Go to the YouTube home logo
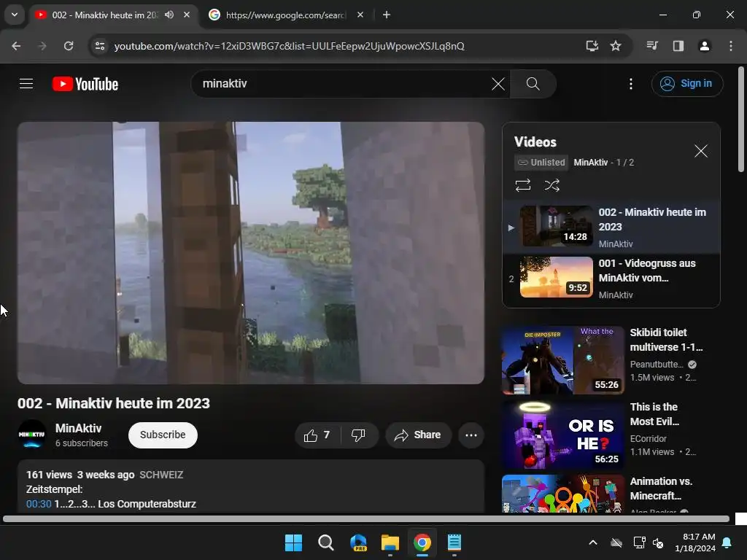 (x=85, y=84)
